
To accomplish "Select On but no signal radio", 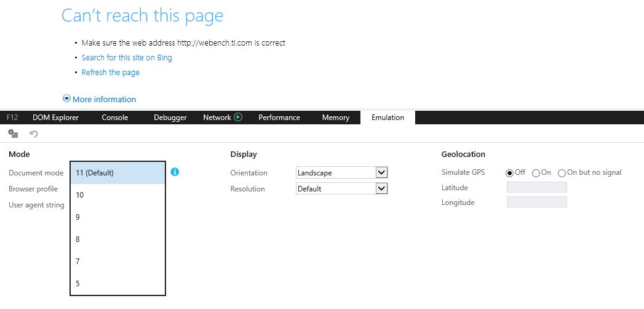I will pos(562,173).
